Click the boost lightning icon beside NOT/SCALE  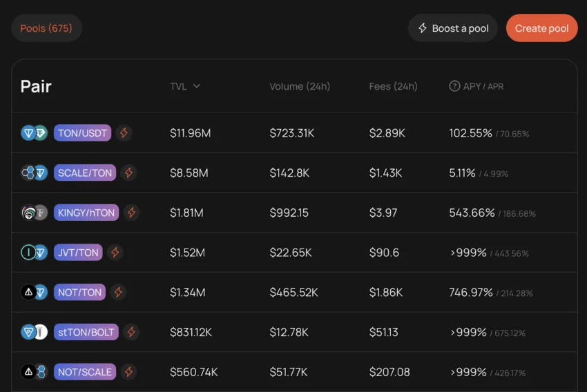pyautogui.click(x=128, y=372)
